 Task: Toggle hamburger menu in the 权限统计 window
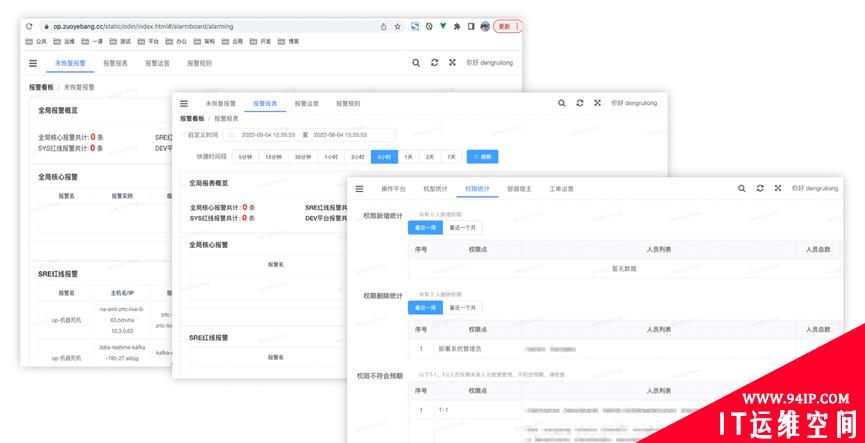(360, 189)
